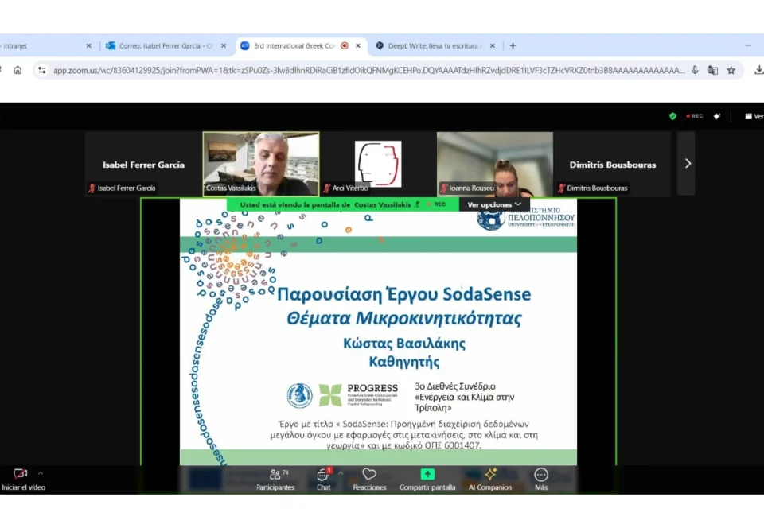Click the Ver view button at top right
Image resolution: width=764 pixels, height=532 pixels.
[x=754, y=116]
